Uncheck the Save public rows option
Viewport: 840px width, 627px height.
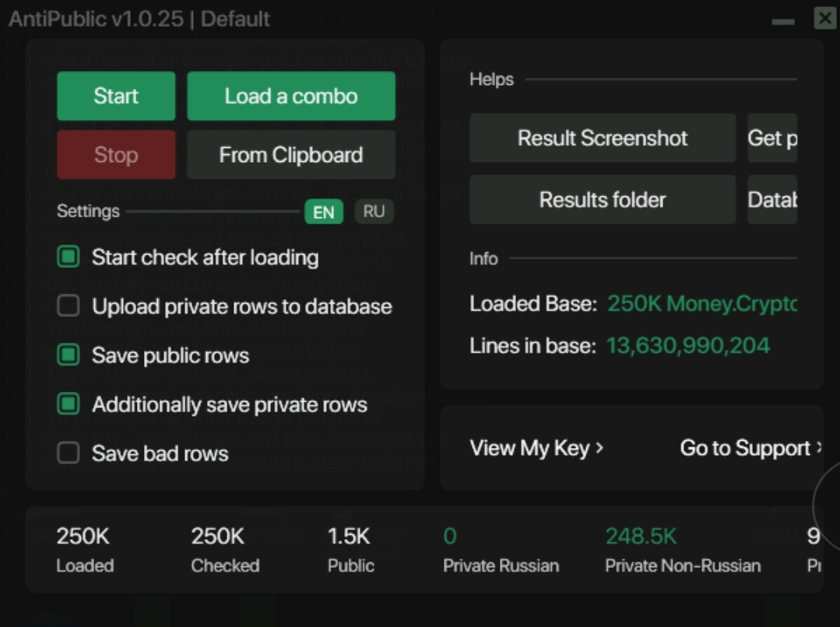click(x=69, y=355)
